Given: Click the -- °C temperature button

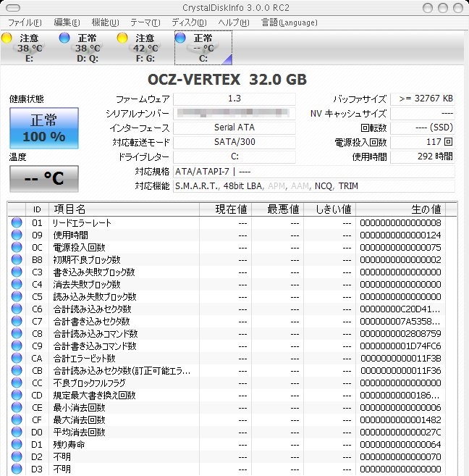Looking at the screenshot, I should [44, 178].
